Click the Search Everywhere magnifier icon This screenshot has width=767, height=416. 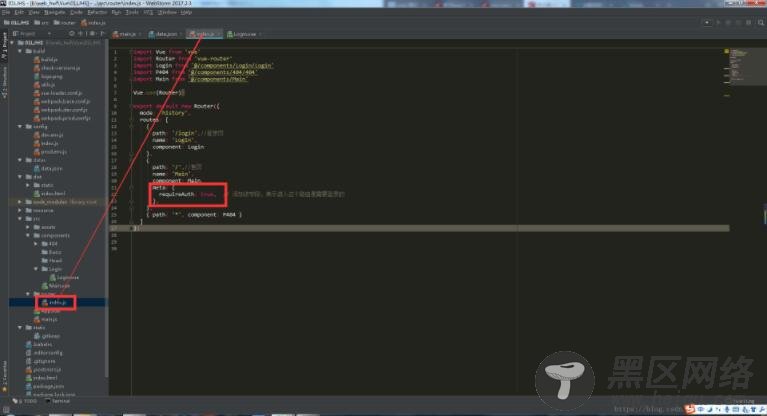coord(761,23)
